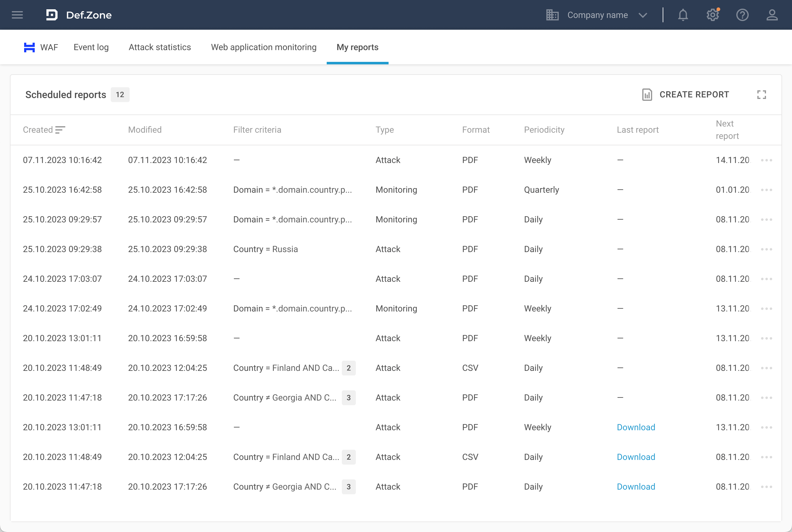Open the user profile icon
This screenshot has width=792, height=532.
[x=772, y=15]
